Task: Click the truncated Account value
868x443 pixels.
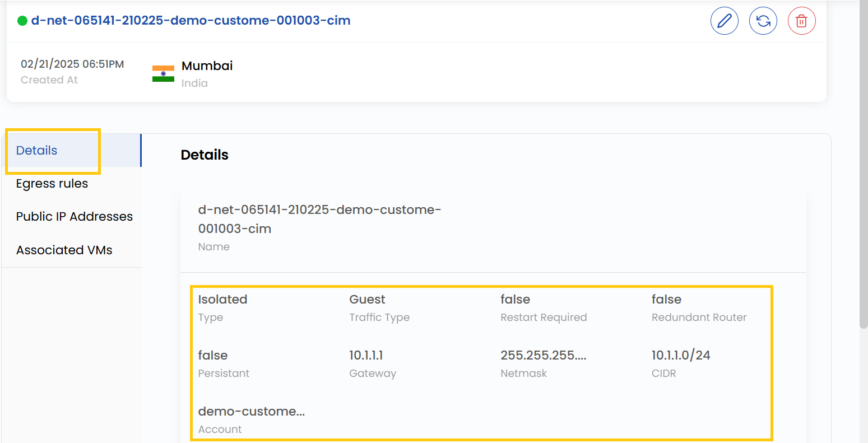Action: click(251, 411)
